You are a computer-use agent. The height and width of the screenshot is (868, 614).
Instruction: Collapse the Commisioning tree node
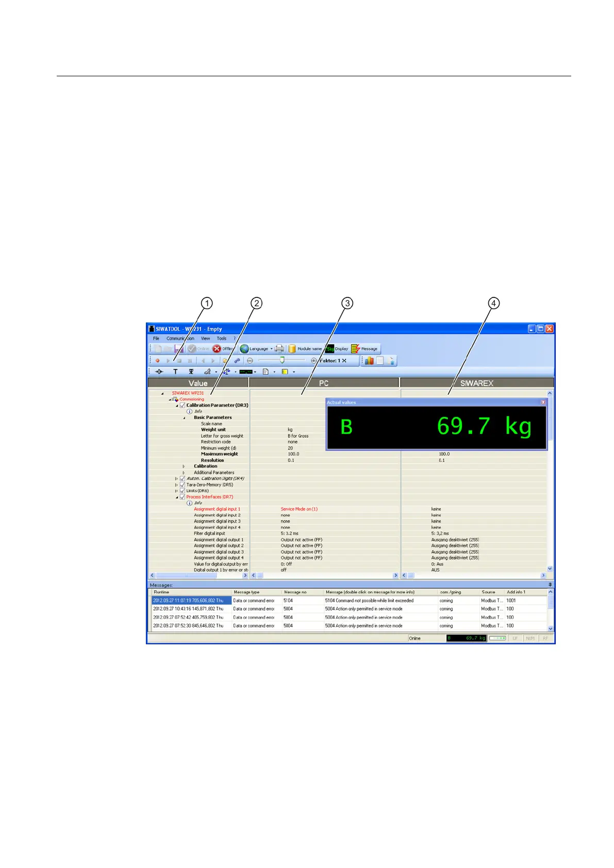click(170, 399)
